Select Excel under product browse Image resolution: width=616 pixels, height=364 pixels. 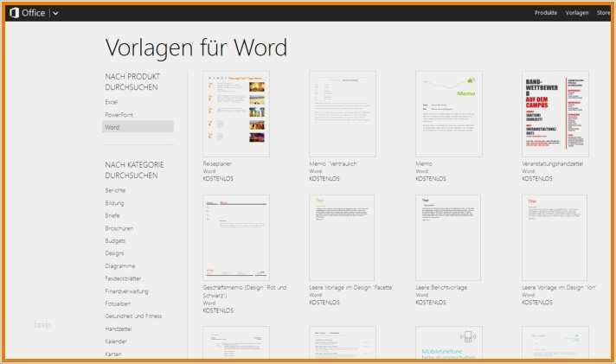pyautogui.click(x=112, y=102)
